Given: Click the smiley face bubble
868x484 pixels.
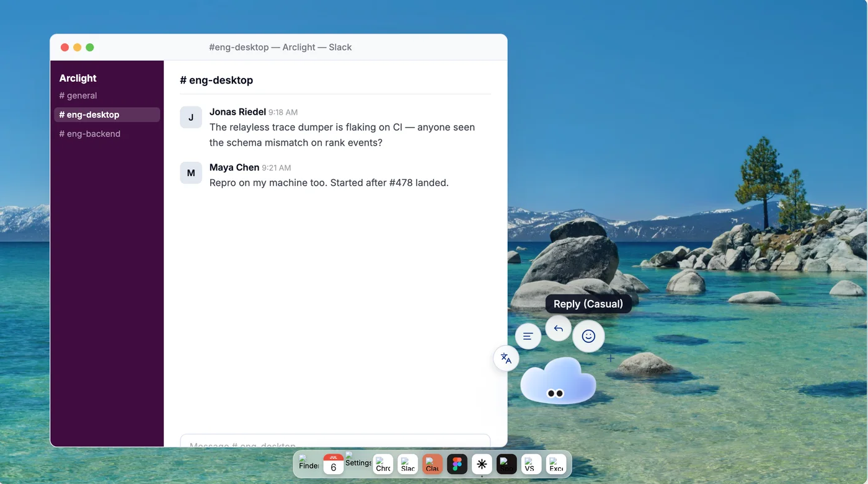Looking at the screenshot, I should point(588,337).
